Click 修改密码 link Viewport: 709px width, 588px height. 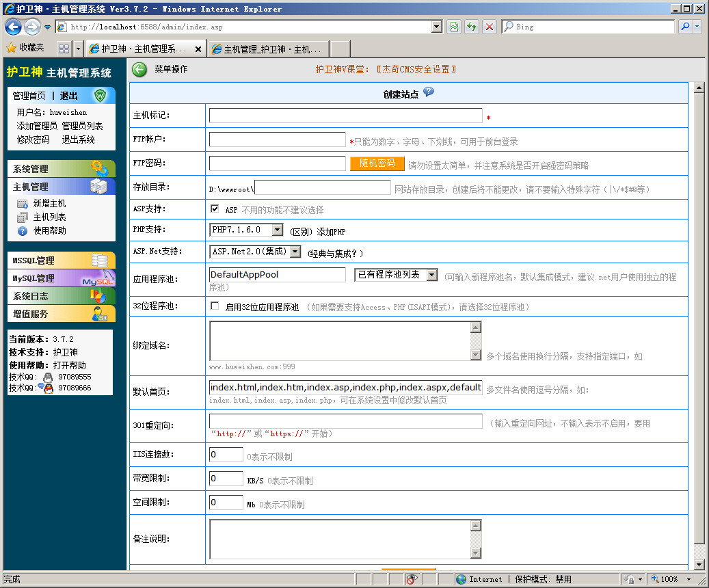(33, 139)
